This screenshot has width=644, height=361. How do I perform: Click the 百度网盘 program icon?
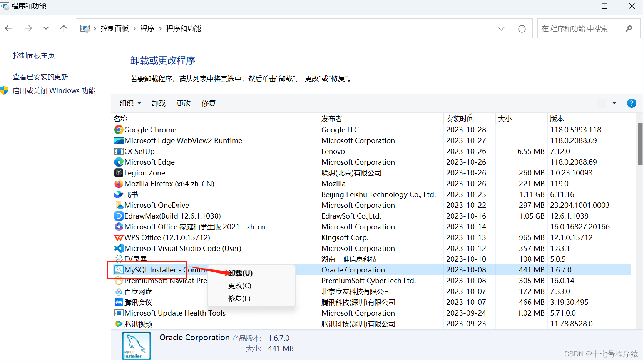pyautogui.click(x=119, y=291)
